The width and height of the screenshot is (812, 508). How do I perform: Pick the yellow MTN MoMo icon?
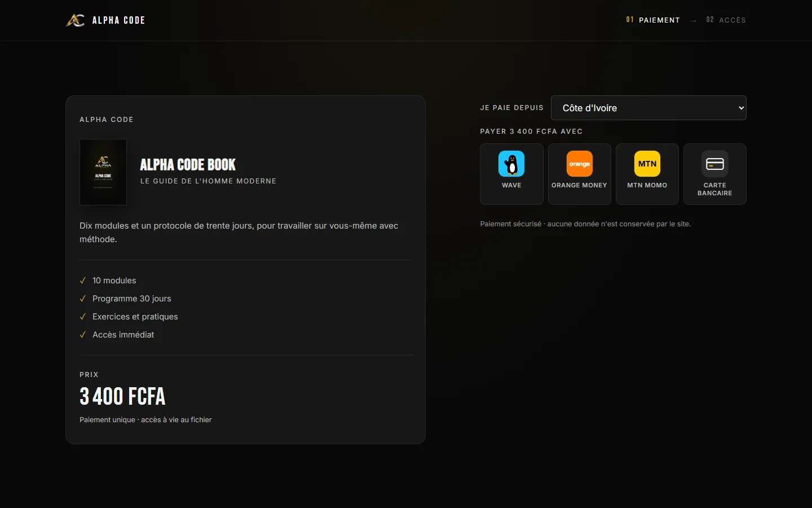647,164
